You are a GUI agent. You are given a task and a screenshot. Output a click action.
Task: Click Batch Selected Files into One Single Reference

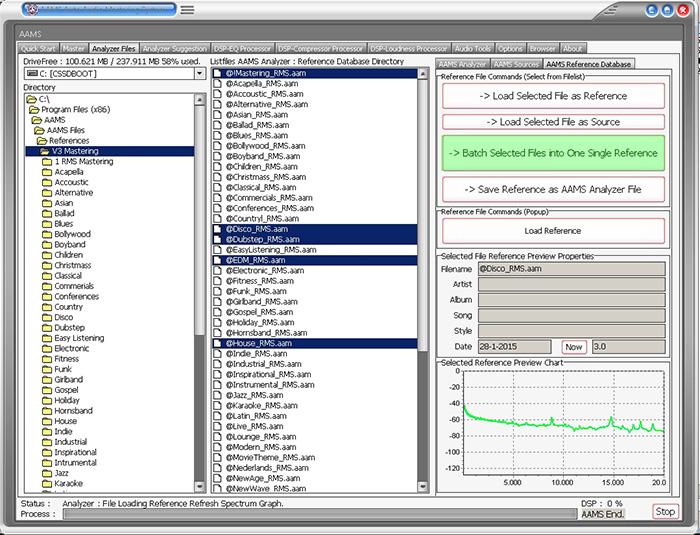click(x=553, y=153)
